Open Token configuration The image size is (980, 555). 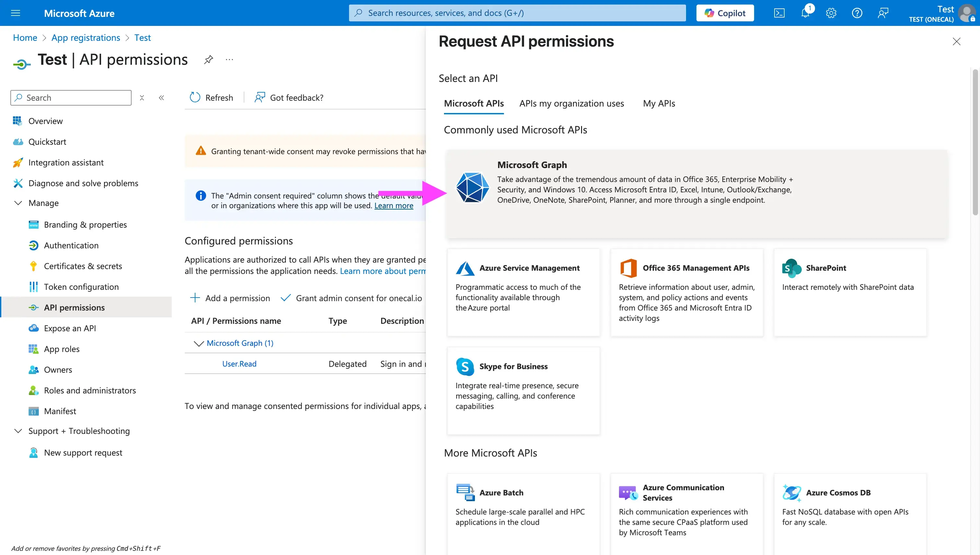(x=81, y=287)
